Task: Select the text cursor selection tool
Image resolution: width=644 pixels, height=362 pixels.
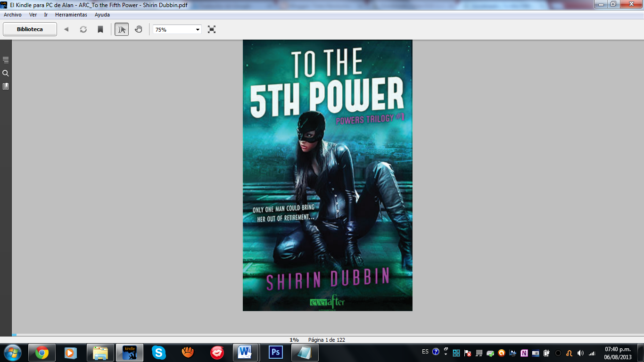Action: [122, 29]
